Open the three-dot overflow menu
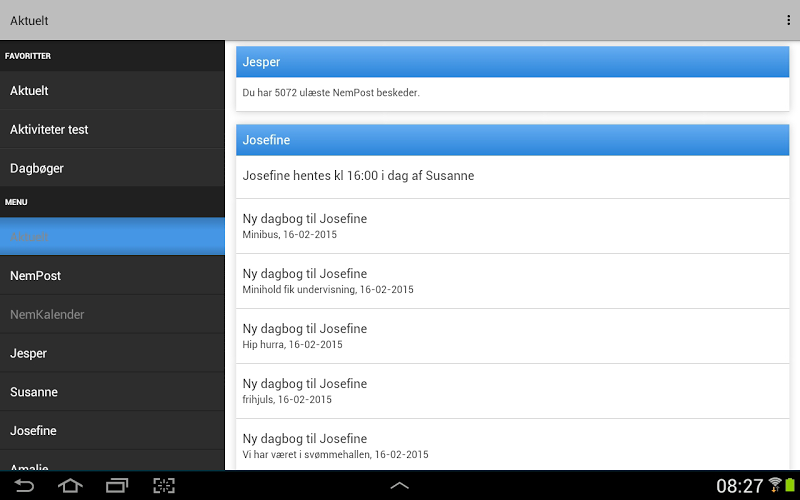Screen dimensions: 800x500 click(x=788, y=20)
